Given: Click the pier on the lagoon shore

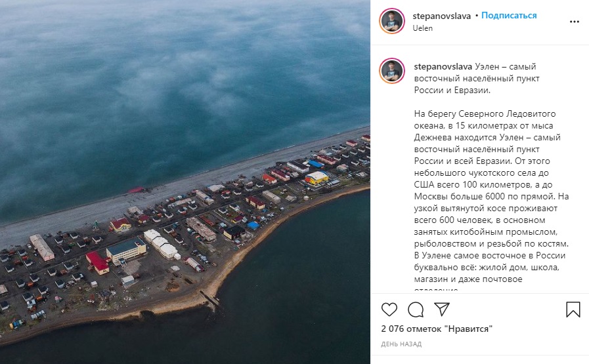Looking at the screenshot, I should tap(209, 298).
